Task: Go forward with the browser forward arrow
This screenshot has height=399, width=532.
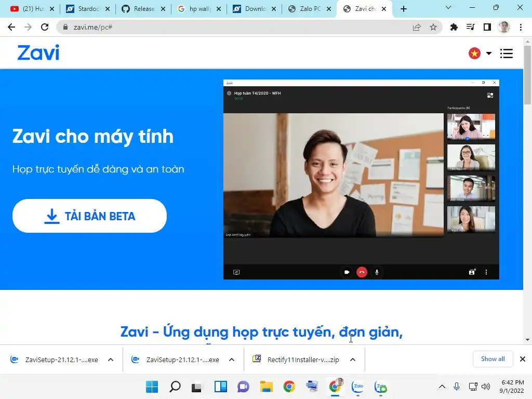Action: pos(28,27)
